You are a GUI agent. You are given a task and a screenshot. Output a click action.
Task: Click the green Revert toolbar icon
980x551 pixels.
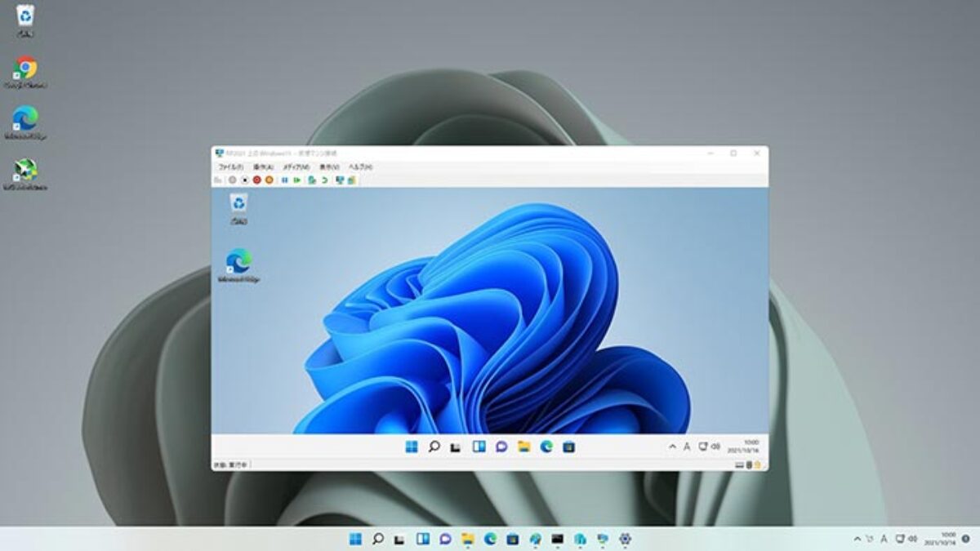[x=325, y=180]
